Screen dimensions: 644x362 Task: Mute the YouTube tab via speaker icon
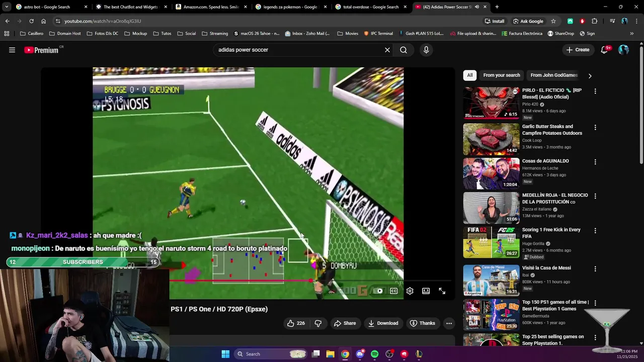tap(476, 7)
